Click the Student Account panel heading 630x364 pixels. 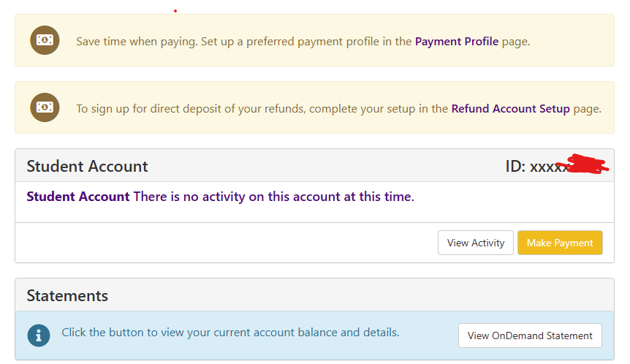pyautogui.click(x=87, y=167)
